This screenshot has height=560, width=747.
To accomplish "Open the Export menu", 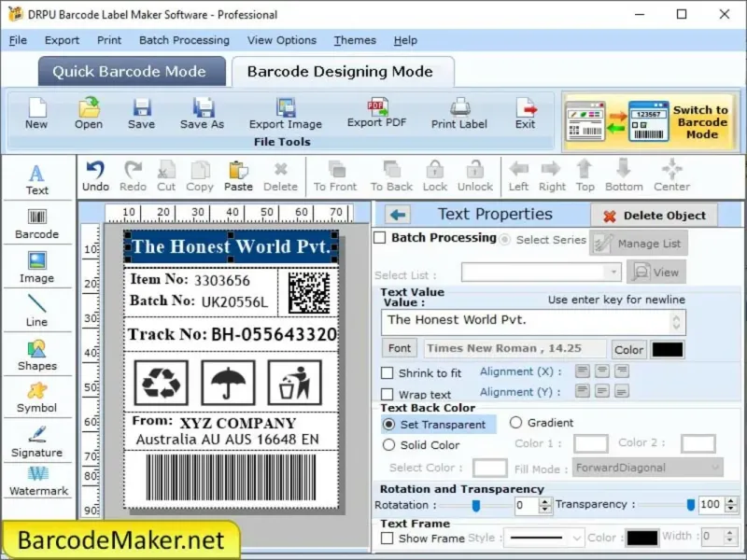I will [62, 40].
